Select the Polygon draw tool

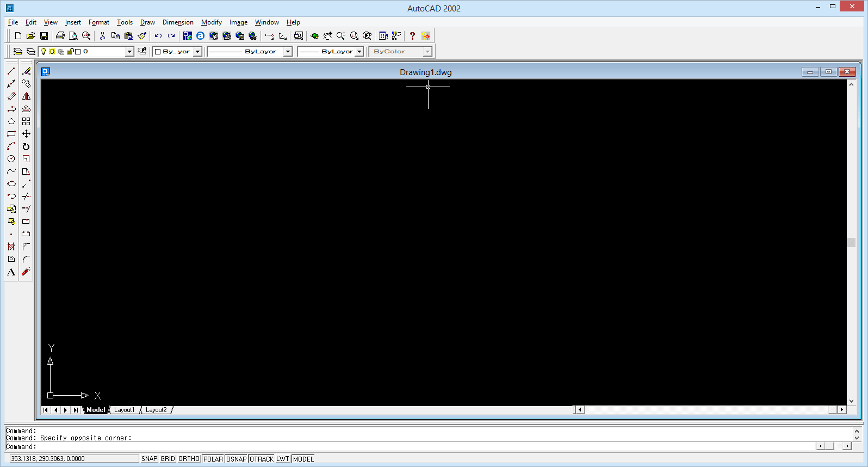(x=11, y=121)
